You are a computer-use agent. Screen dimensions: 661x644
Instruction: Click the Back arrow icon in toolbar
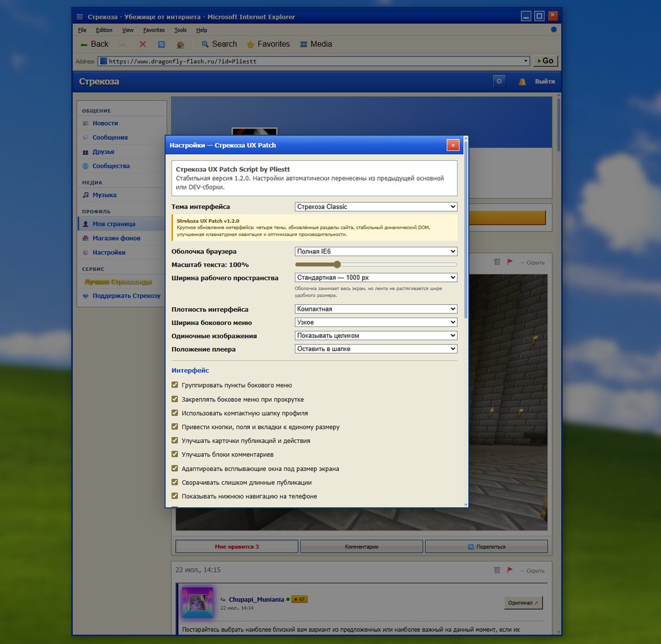[84, 45]
